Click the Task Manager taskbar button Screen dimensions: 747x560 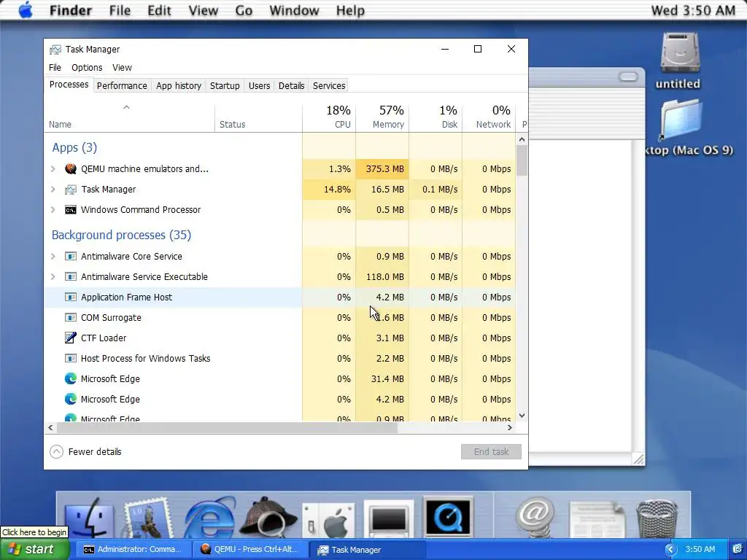pyautogui.click(x=367, y=550)
